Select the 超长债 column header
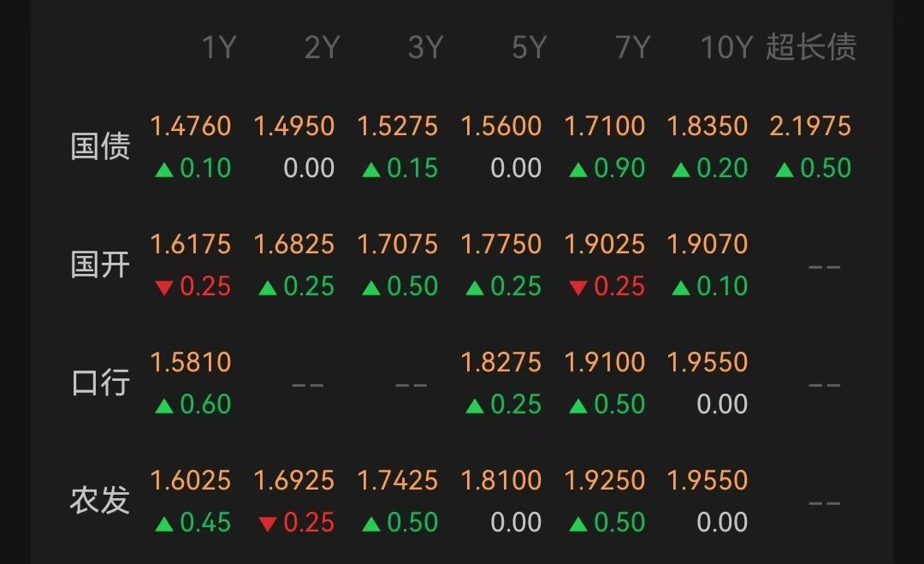 point(811,47)
